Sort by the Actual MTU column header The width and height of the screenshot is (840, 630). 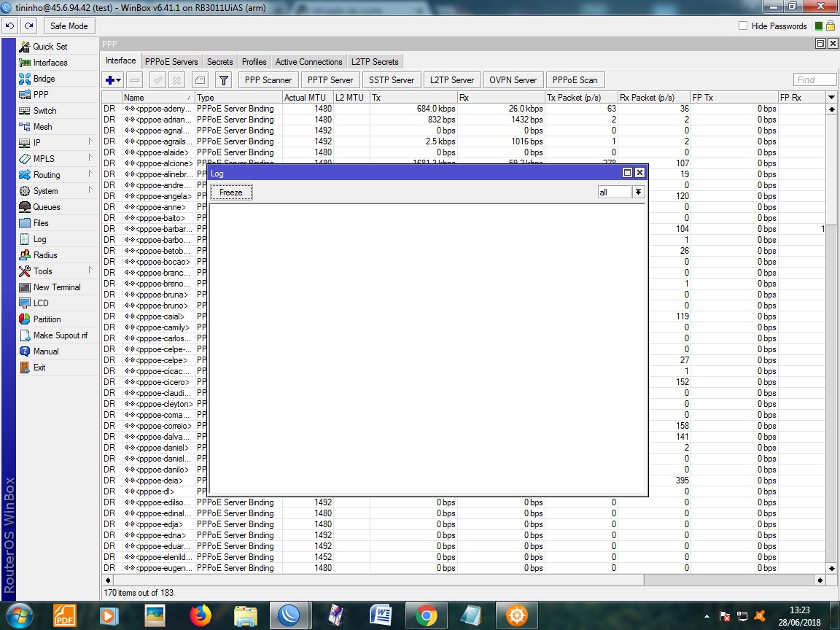[308, 98]
